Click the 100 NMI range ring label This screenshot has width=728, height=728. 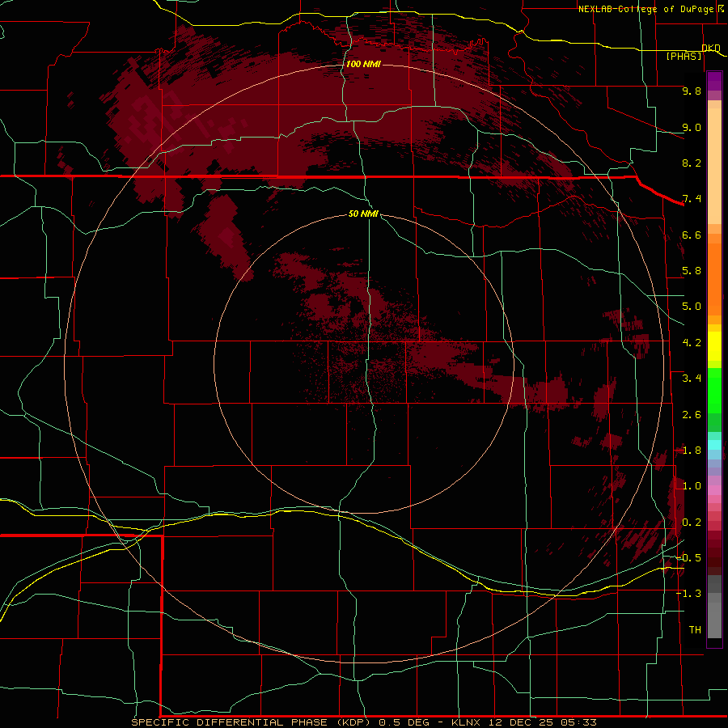pos(363,64)
